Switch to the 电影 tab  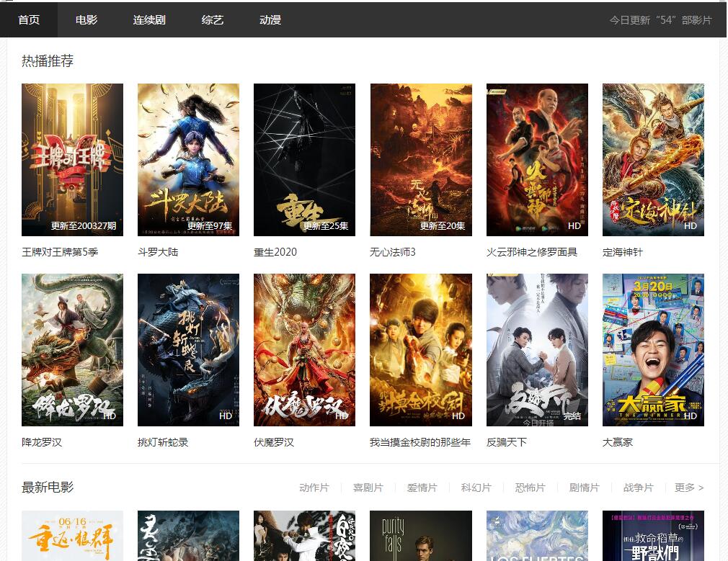86,19
